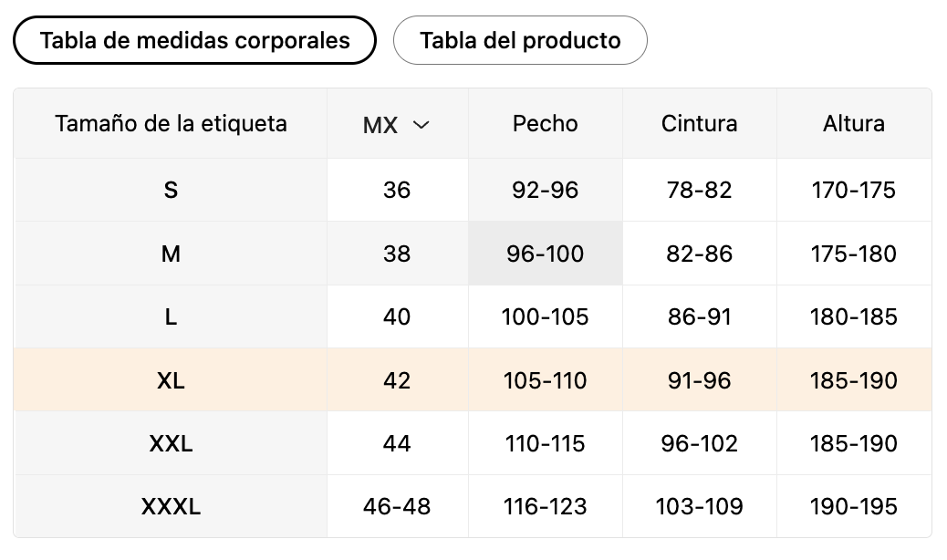Select the S size row label

tap(171, 190)
